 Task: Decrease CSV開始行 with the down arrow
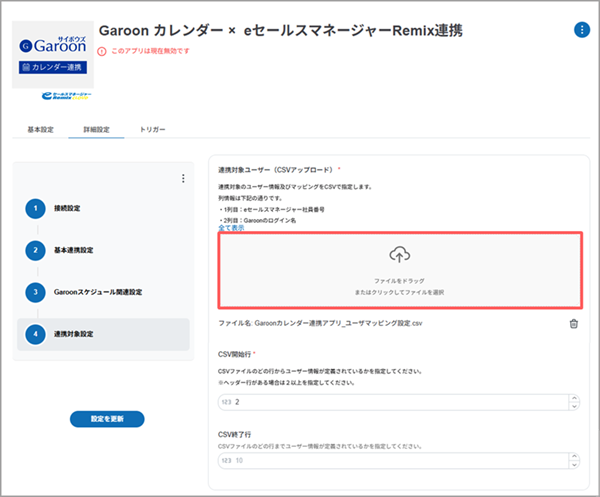coord(573,406)
